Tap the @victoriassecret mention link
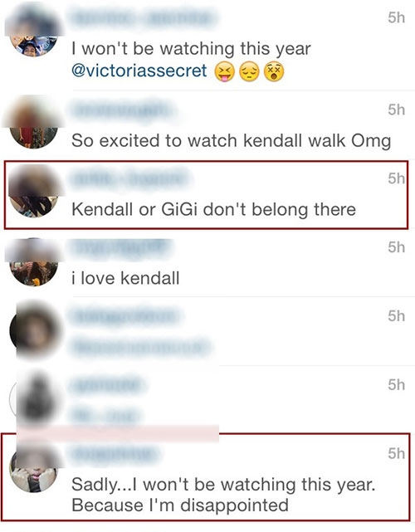The height and width of the screenshot is (532, 415). point(139,71)
